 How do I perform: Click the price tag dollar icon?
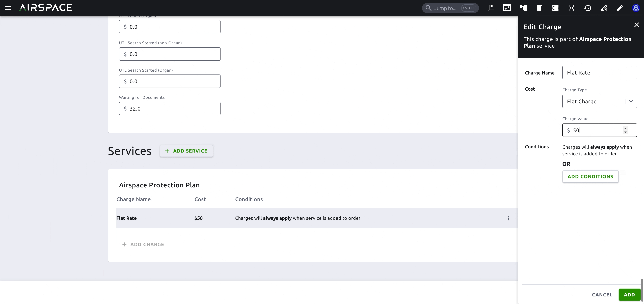[x=604, y=8]
